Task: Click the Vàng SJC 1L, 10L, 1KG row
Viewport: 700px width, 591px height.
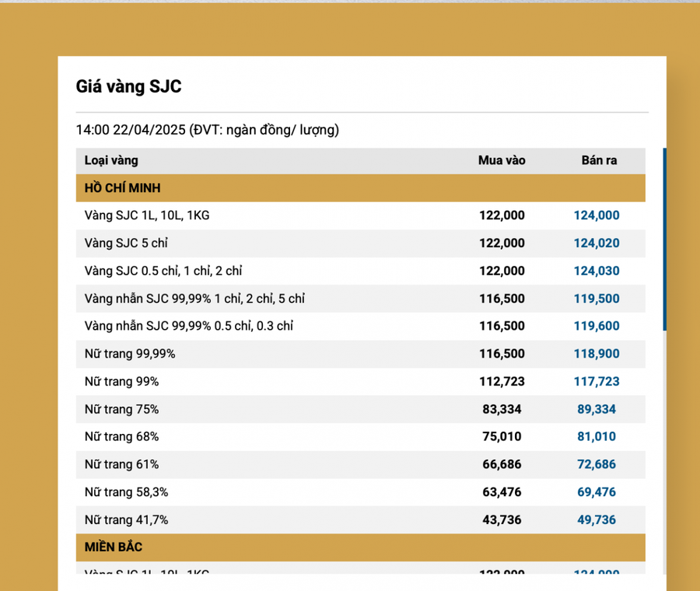Action: (361, 215)
